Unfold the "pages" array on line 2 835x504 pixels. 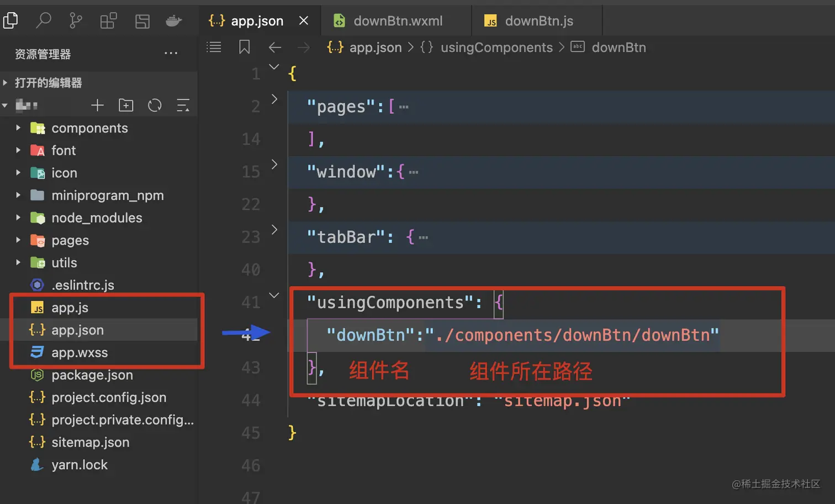click(x=274, y=99)
